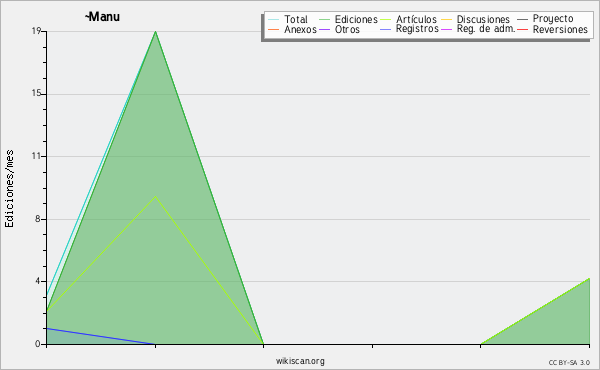Click the Ediciones/mes axis title
Viewport: 600px width, 370px height.
[x=9, y=189]
